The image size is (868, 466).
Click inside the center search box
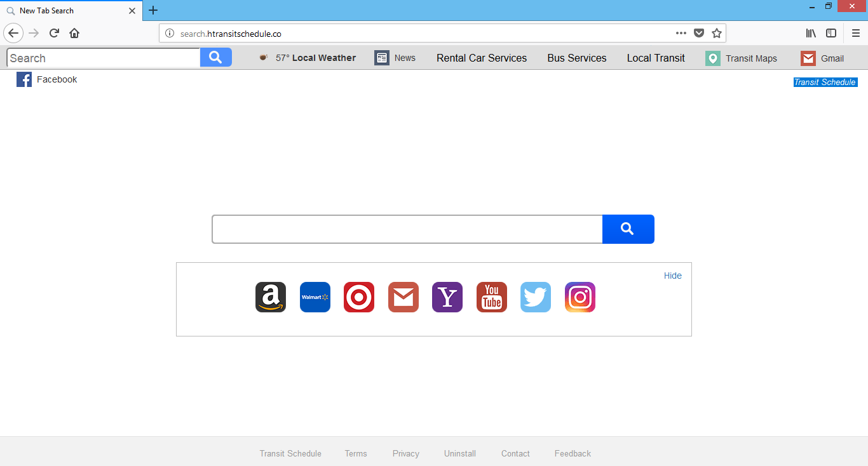407,229
